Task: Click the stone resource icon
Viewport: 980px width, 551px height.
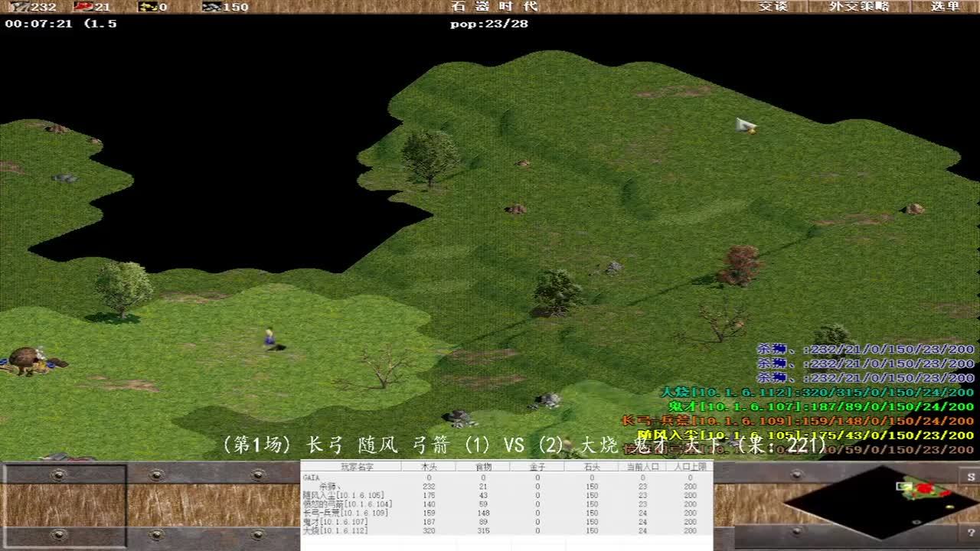Action: [211, 7]
